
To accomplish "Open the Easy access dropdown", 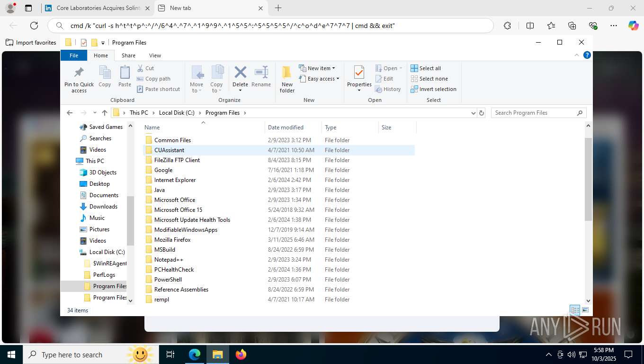I will click(319, 79).
